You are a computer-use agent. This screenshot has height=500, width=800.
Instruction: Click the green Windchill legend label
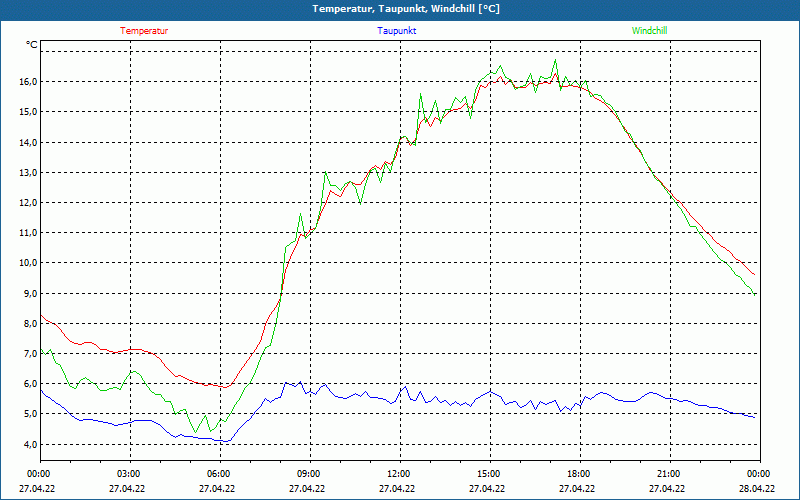650,30
